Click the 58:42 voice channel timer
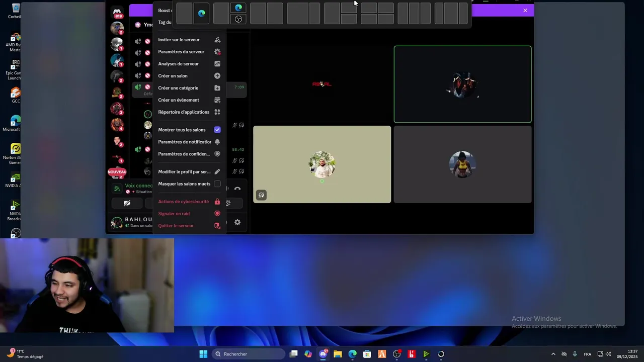The image size is (644, 362). [238, 149]
